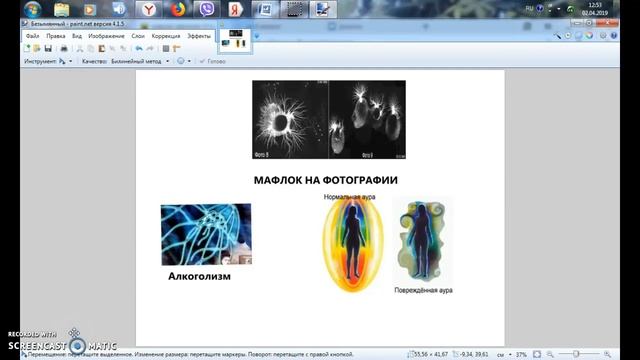The height and width of the screenshot is (360, 640).
Task: Open Viber from the taskbar
Action: pyautogui.click(x=207, y=9)
